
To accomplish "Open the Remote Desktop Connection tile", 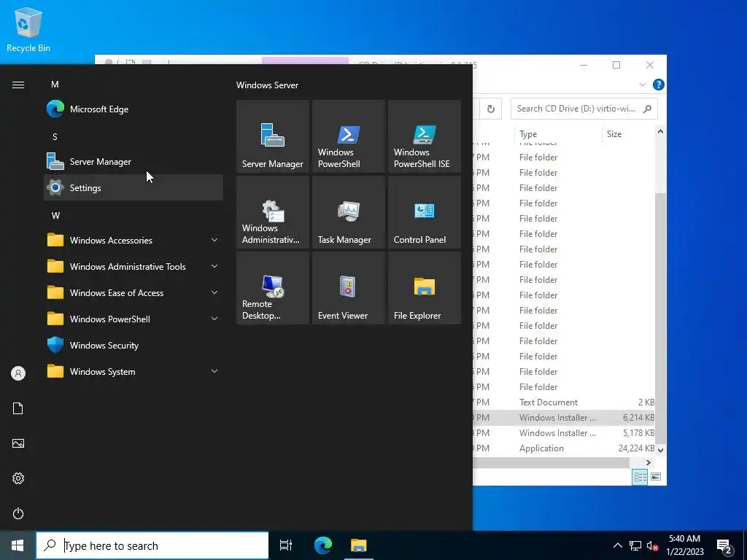I will pyautogui.click(x=273, y=288).
